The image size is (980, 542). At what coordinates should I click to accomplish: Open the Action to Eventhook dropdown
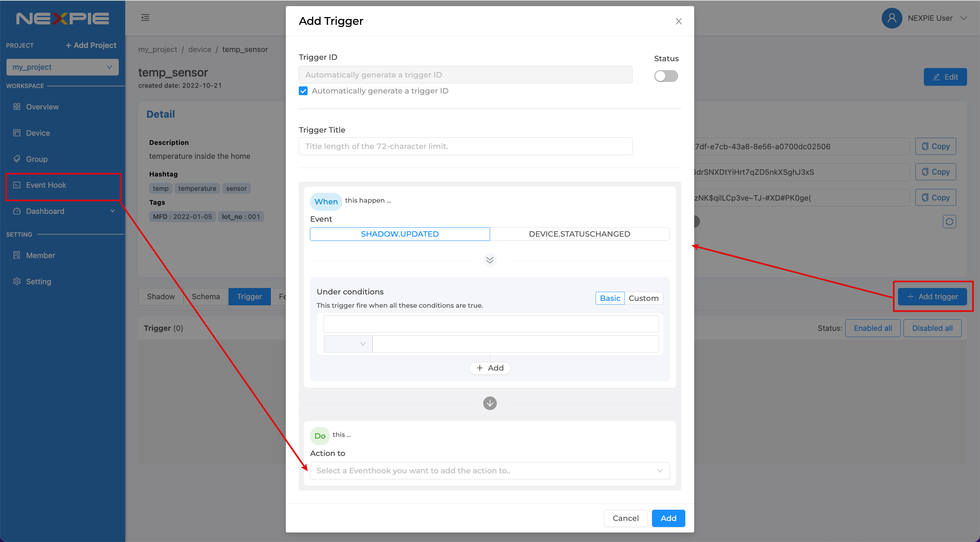[x=490, y=471]
